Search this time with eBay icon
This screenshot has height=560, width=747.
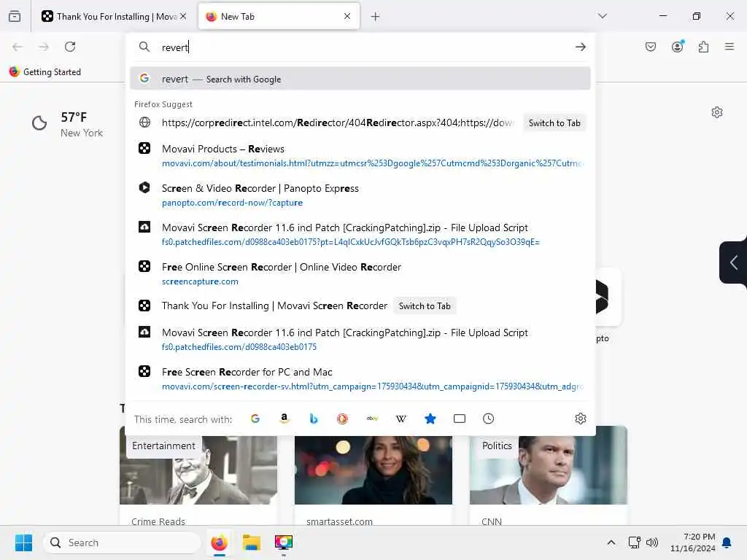372,419
